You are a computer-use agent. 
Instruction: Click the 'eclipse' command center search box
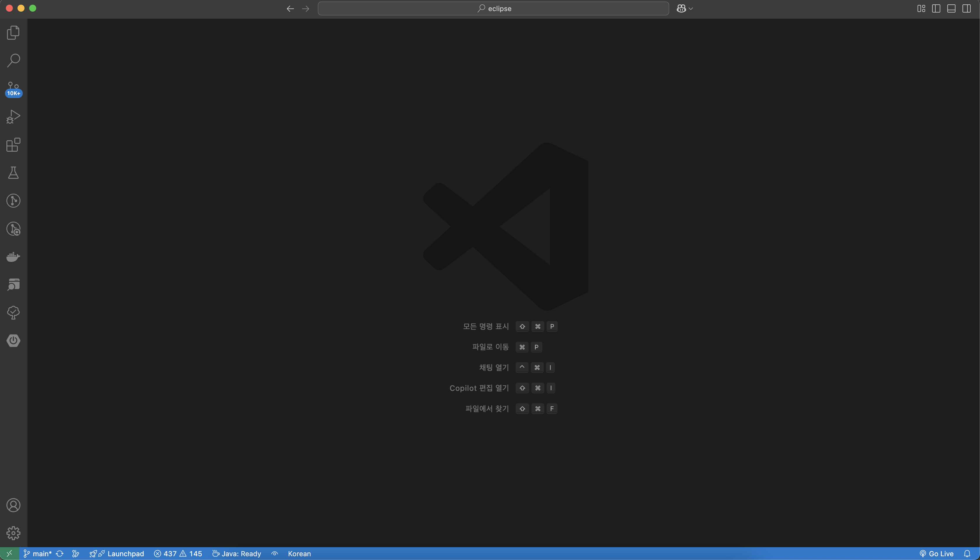493,8
